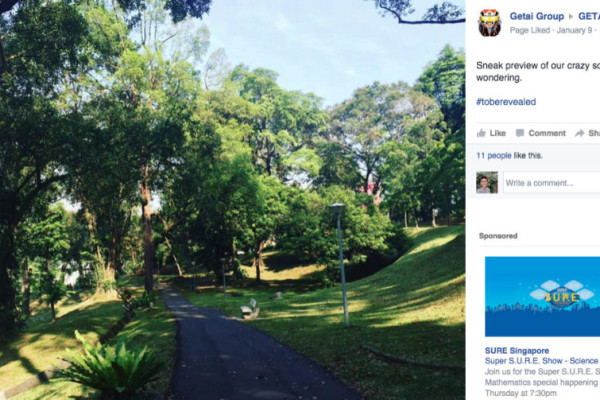
Task: Click the park photo to enlarge
Action: pyautogui.click(x=233, y=200)
